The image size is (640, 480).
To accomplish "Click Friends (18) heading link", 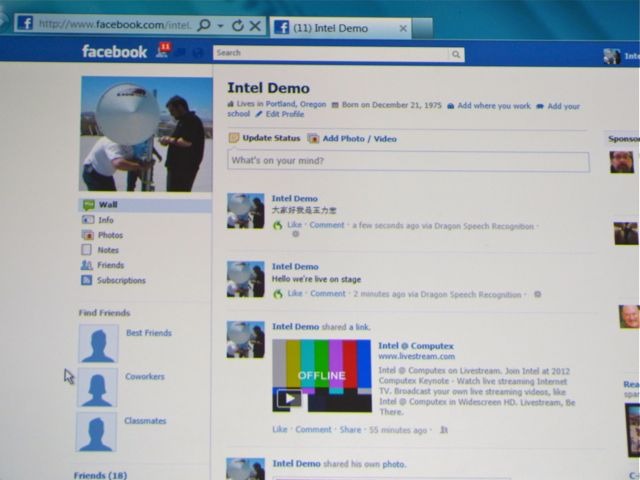I will click(x=100, y=475).
